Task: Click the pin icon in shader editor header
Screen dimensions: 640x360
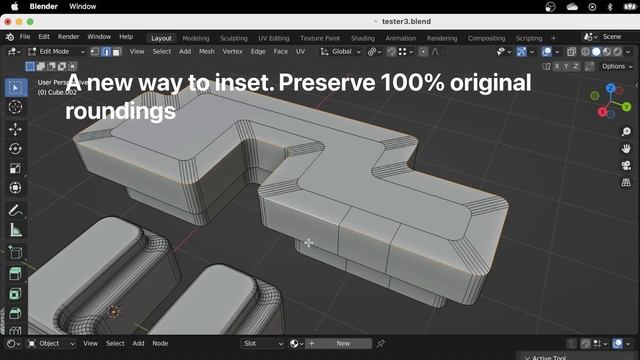Action: tap(381, 344)
